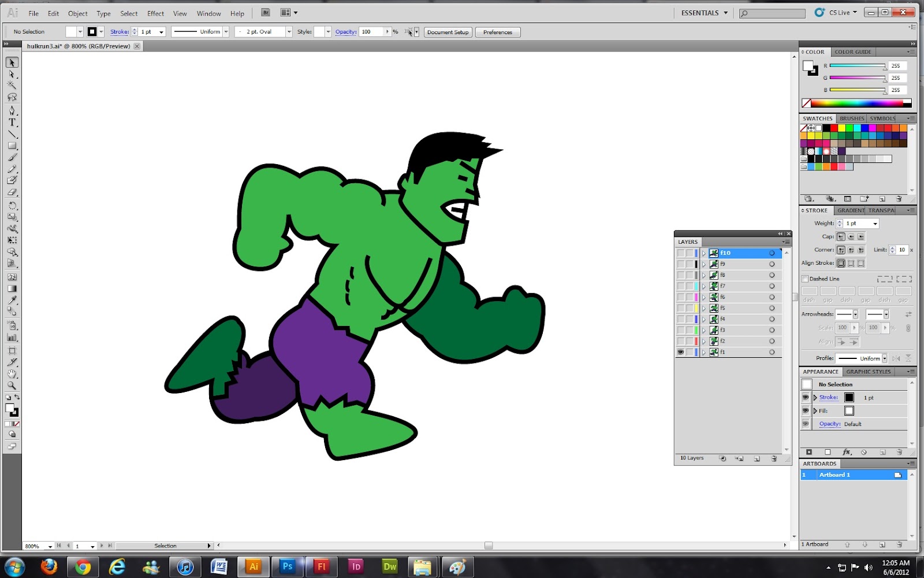Pick the Magic Wand tool

coord(12,85)
